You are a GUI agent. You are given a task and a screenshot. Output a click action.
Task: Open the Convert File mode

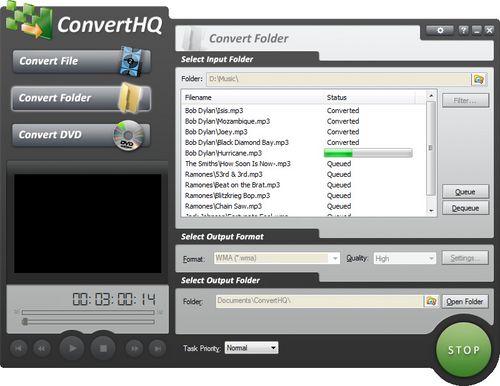point(81,61)
